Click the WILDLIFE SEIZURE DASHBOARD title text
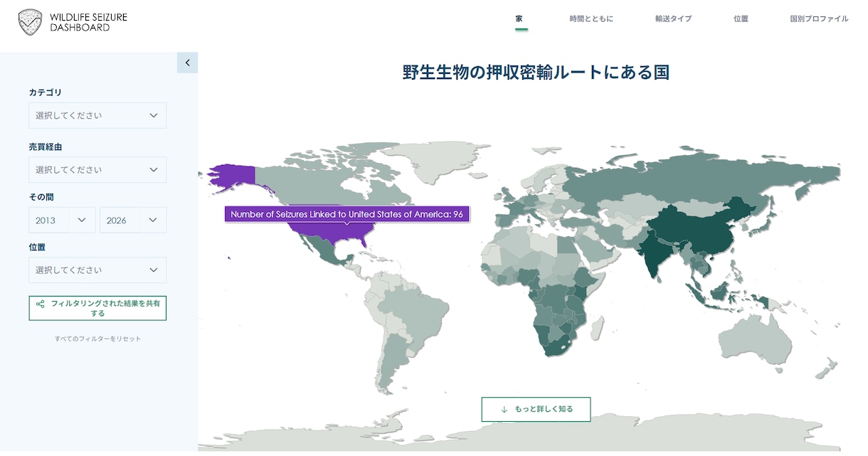 [89, 22]
